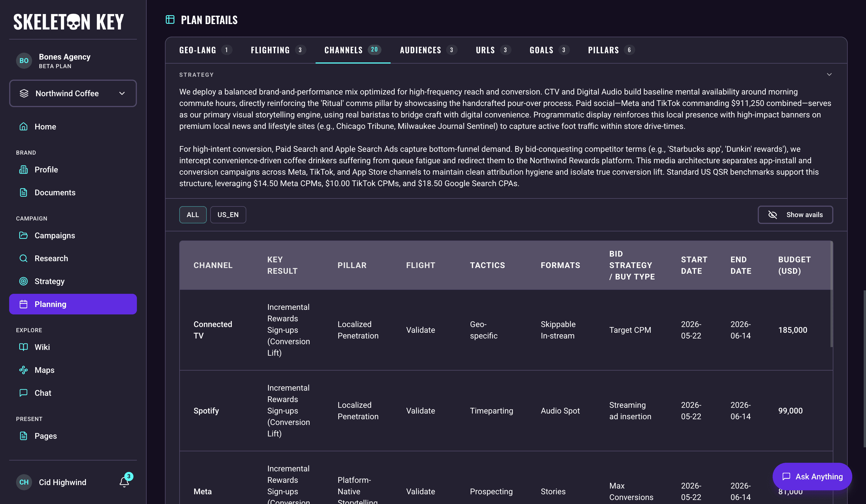Switch to the Audiences tab
Viewport: 866px width, 504px height.
pos(428,50)
